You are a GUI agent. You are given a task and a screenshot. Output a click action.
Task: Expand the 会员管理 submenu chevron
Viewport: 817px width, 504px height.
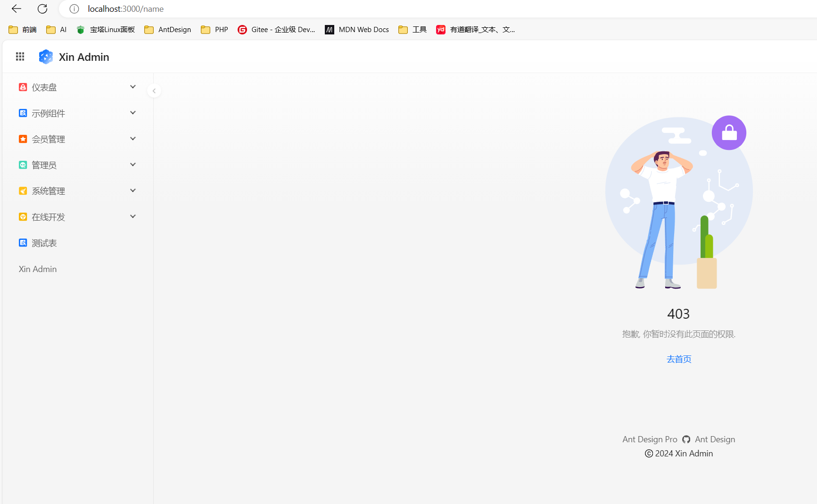click(133, 139)
